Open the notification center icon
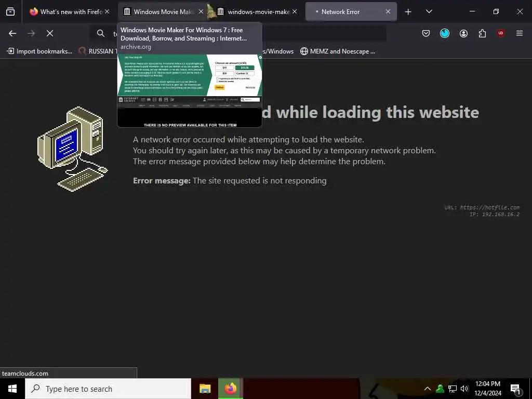The height and width of the screenshot is (399, 532). coord(516,389)
